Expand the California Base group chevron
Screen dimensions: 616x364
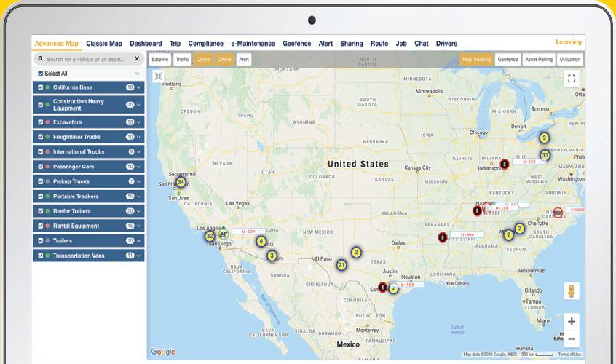[138, 87]
